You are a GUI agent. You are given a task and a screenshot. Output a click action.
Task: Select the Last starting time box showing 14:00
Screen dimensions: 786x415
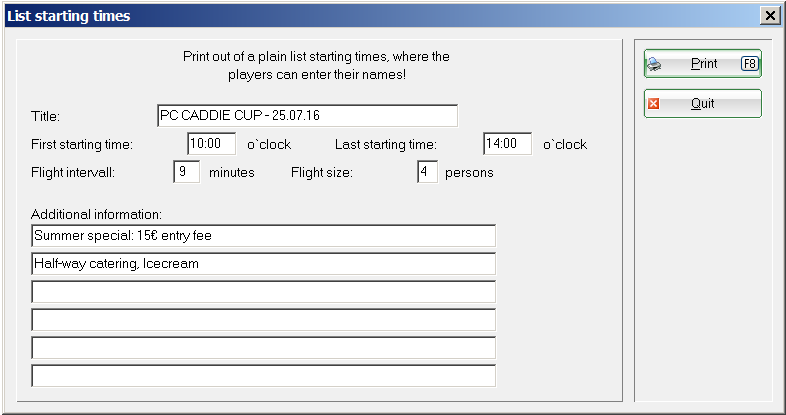click(x=507, y=144)
